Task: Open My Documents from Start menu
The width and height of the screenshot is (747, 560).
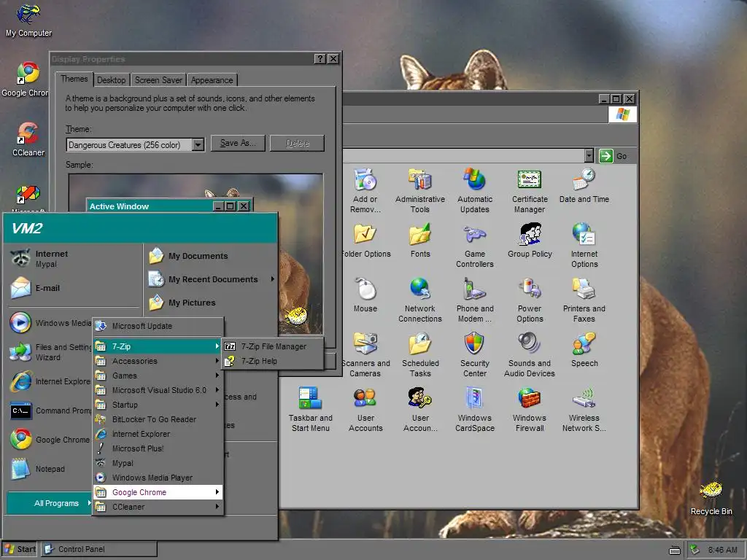Action: tap(209, 256)
